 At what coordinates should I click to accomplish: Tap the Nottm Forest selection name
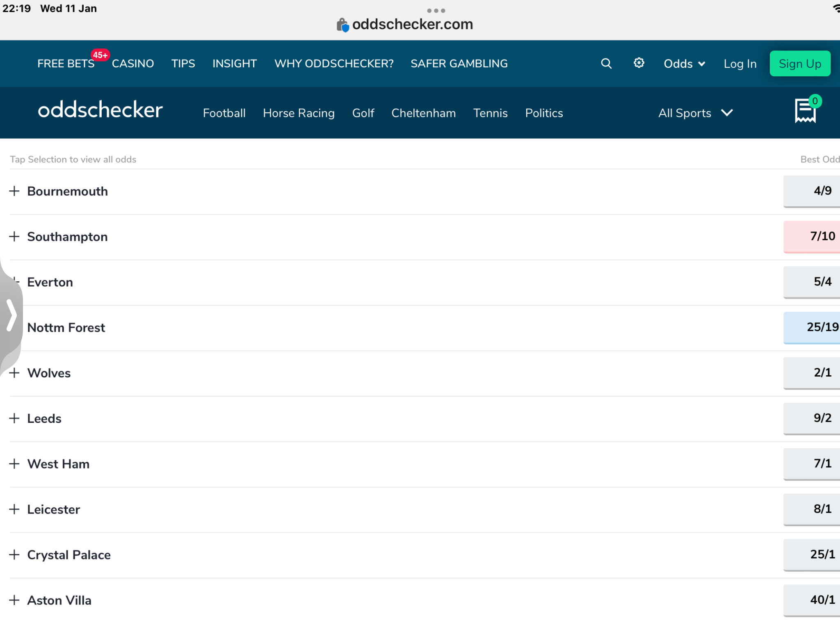pos(66,328)
